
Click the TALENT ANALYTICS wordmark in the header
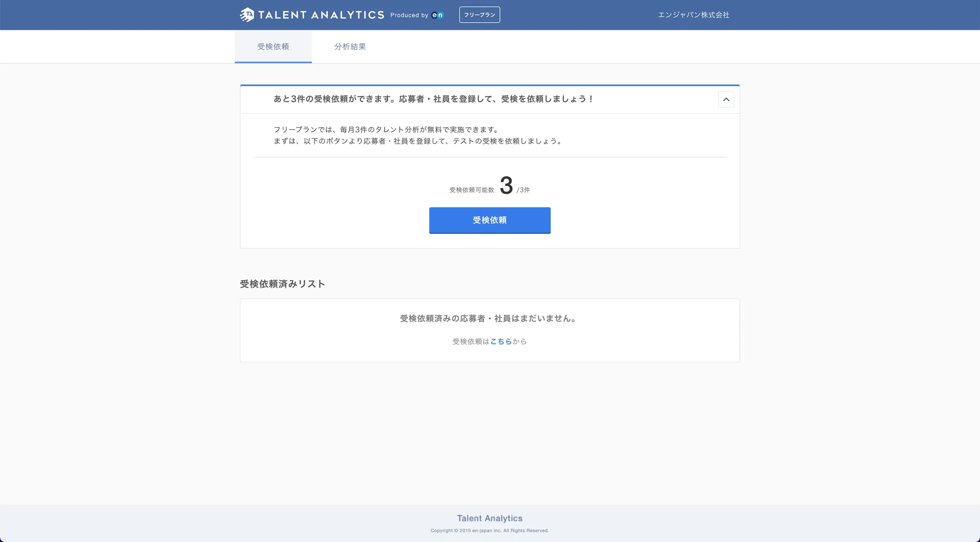click(x=321, y=15)
